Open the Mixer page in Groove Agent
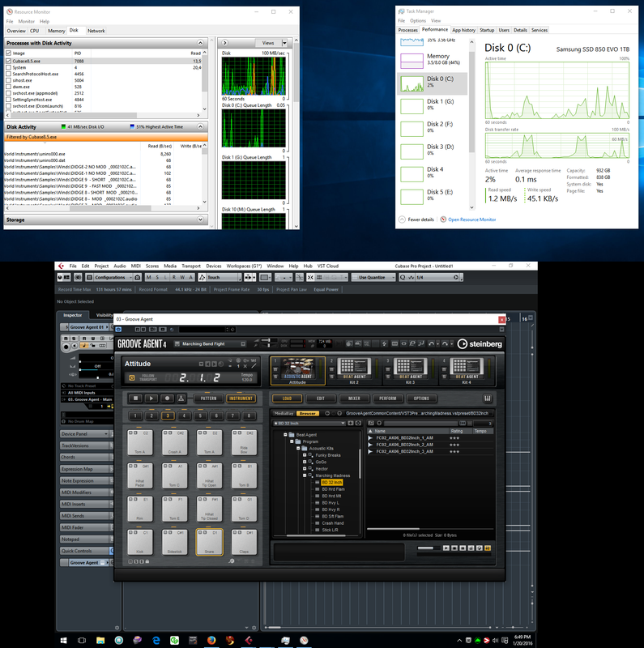This screenshot has width=644, height=648. [x=354, y=399]
